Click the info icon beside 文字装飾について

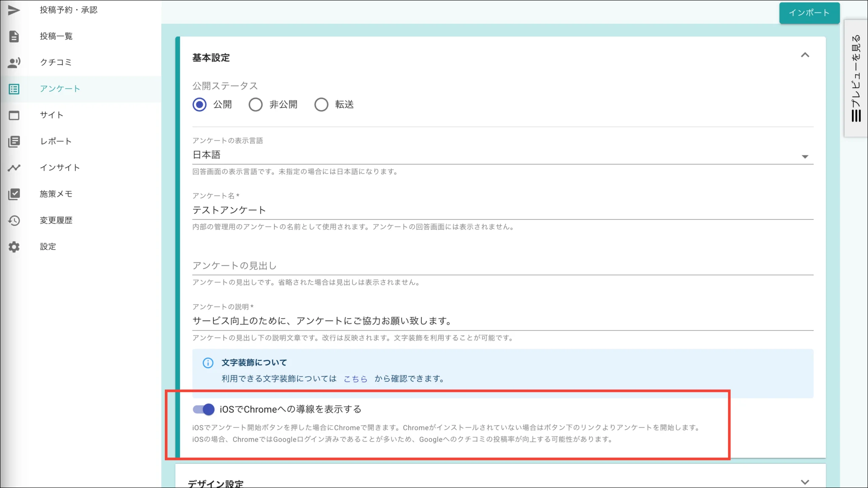208,363
